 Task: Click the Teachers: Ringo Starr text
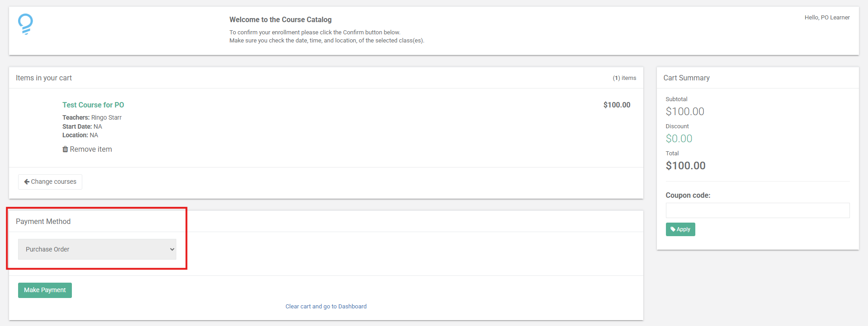(92, 117)
